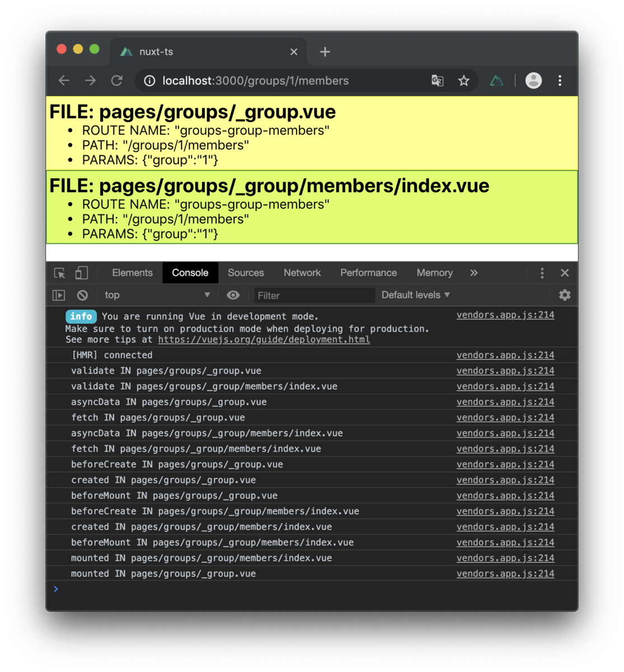Reload the page with the refresh icon
The image size is (624, 672).
click(116, 81)
